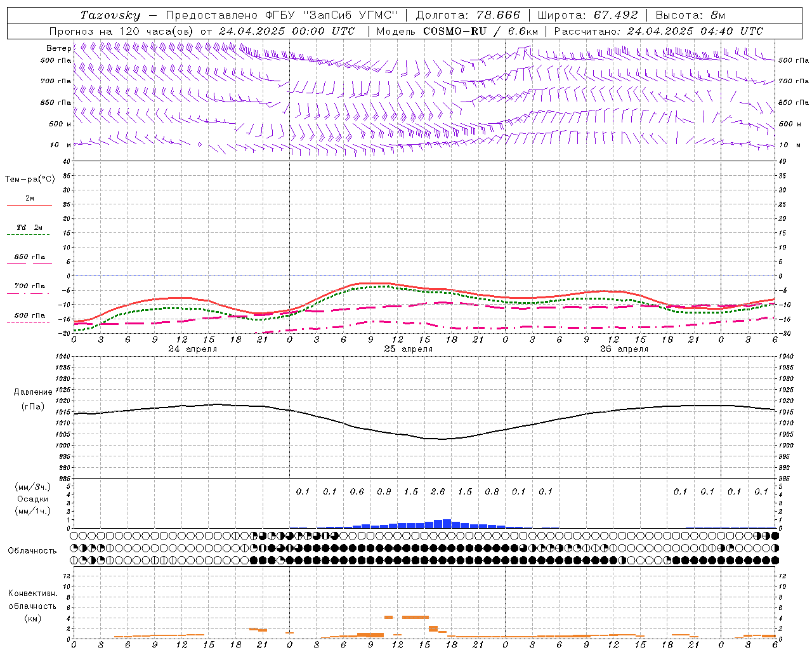Click the pink dashed 500 гПа legend line sample

pyautogui.click(x=28, y=322)
